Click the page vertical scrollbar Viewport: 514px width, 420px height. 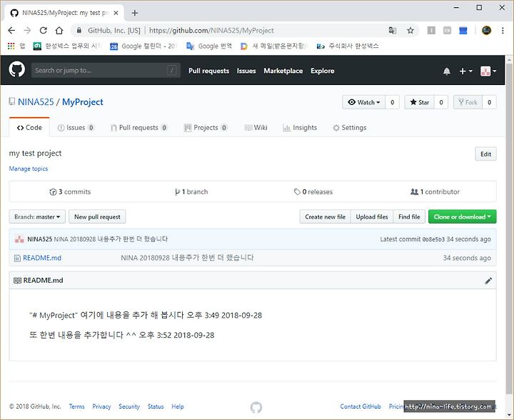point(509,229)
